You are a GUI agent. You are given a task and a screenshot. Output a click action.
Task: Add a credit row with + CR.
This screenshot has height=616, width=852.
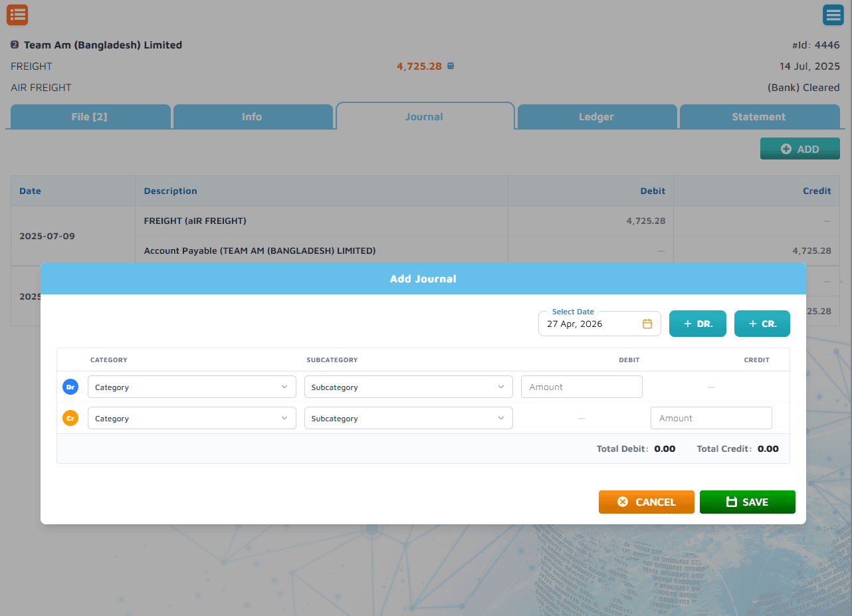pyautogui.click(x=762, y=324)
